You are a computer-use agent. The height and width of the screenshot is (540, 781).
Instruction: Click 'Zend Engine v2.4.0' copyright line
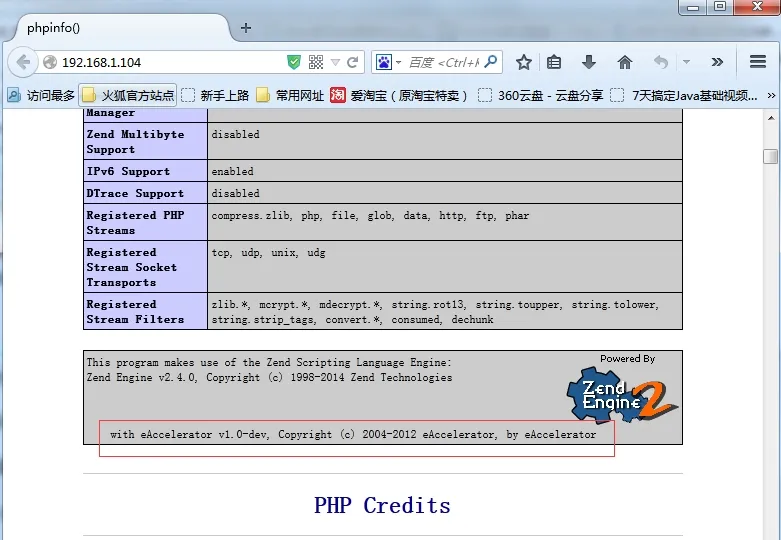(269, 378)
